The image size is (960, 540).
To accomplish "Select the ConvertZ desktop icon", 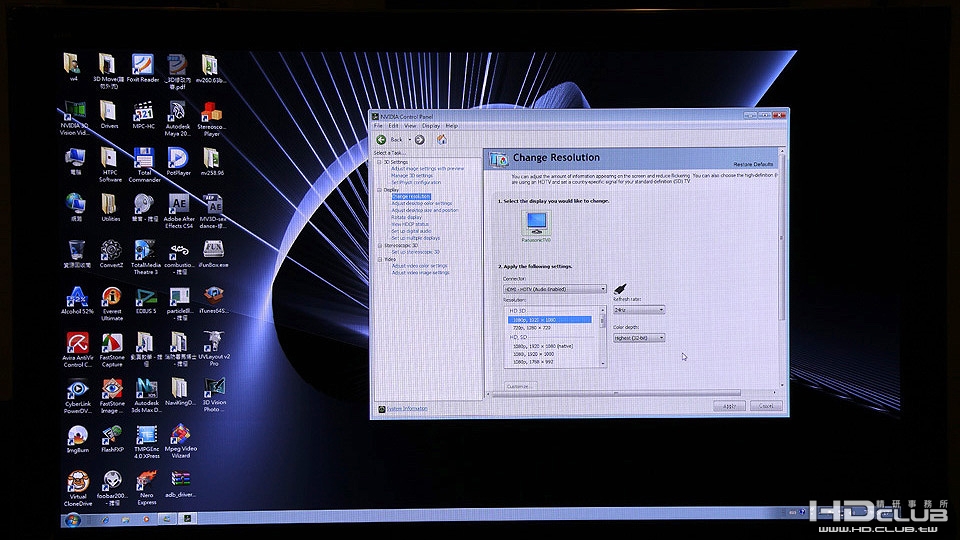I will 111,254.
